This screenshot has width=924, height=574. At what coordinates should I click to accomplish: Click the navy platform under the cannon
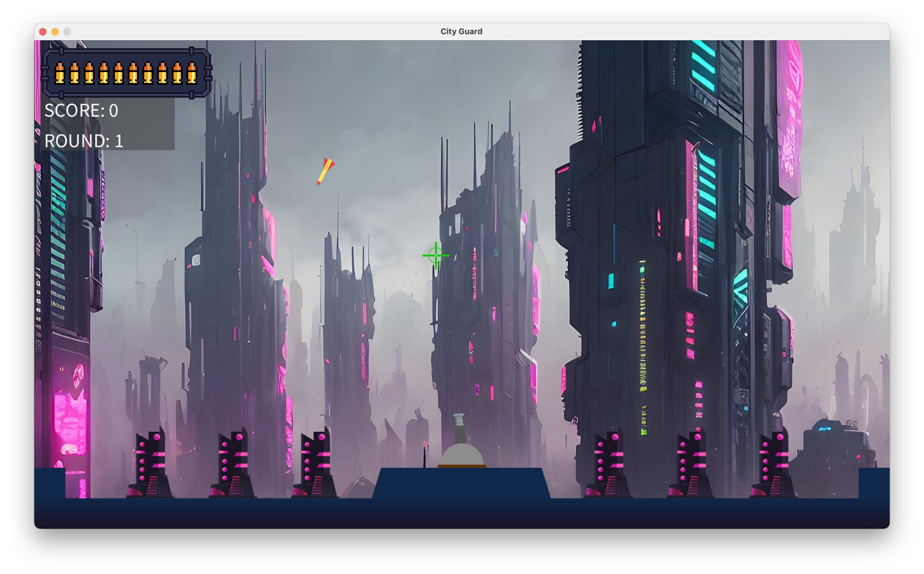461,483
